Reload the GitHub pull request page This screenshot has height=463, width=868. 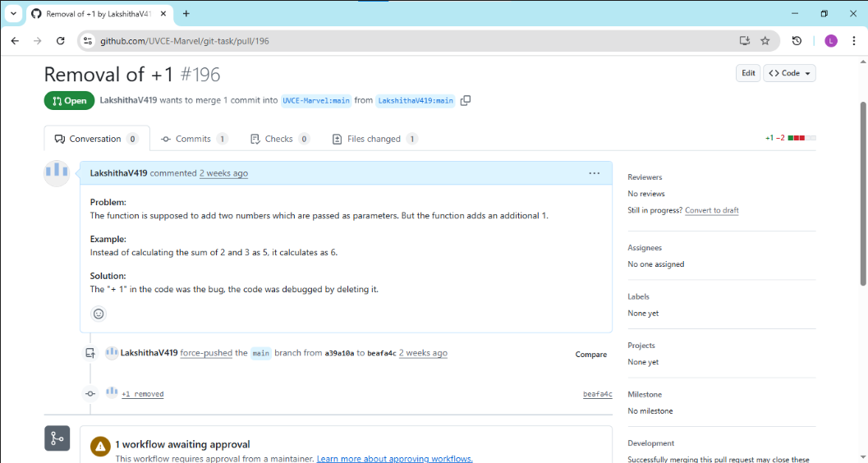click(60, 41)
